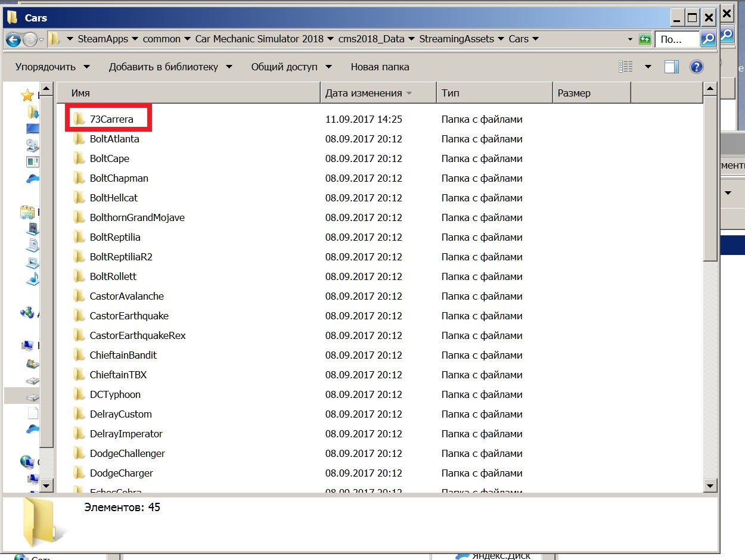This screenshot has width=745, height=560.
Task: Navigate to Car Mechanic Simulator 2018 breadcrumb
Action: click(x=259, y=39)
